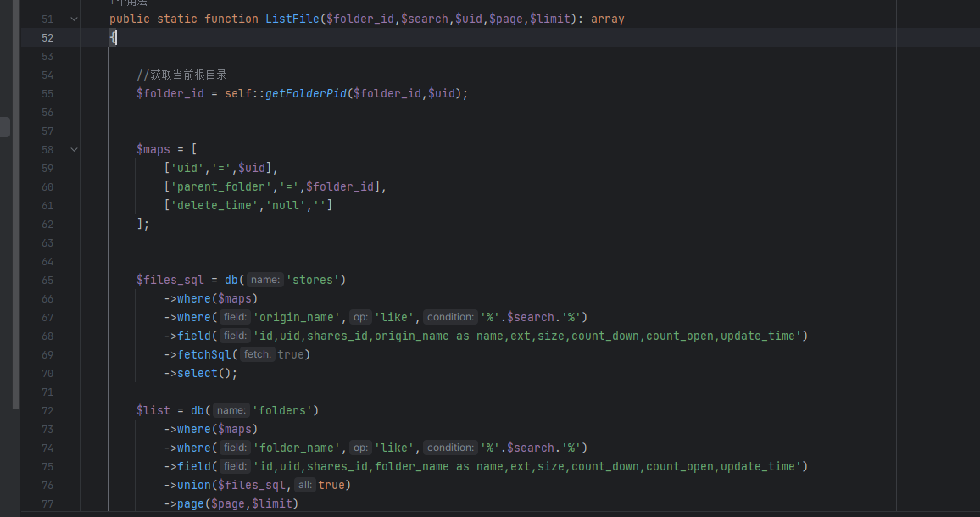Click the select method call on line 70
This screenshot has height=517, width=980.
198,373
